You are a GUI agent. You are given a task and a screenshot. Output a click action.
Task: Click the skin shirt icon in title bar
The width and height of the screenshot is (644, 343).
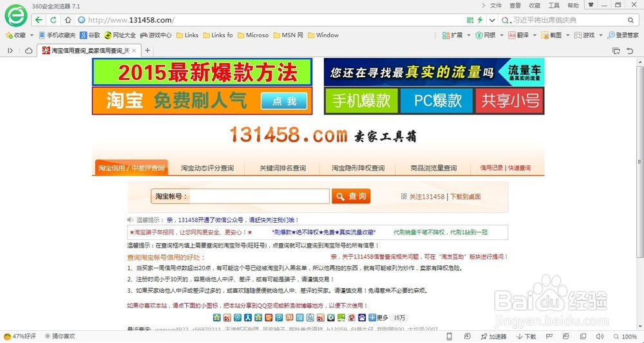click(x=591, y=5)
